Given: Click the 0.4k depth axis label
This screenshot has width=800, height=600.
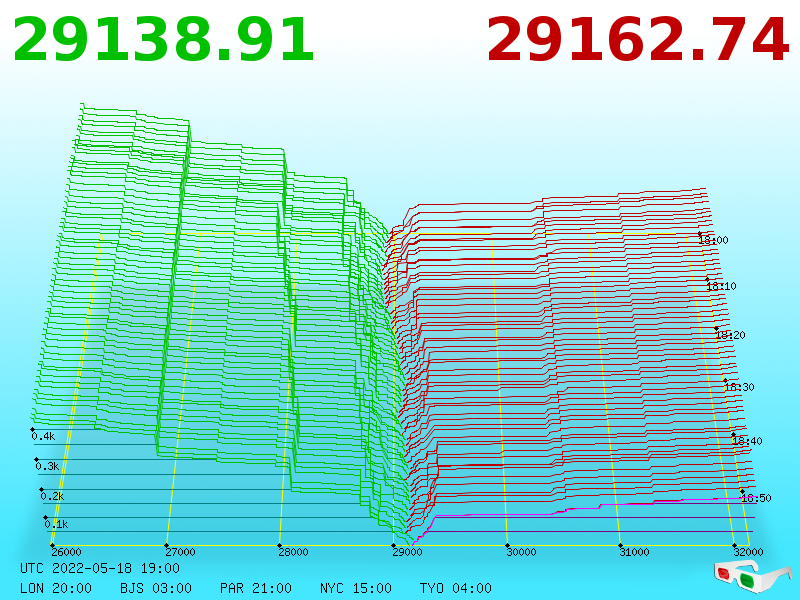Looking at the screenshot, I should coord(43,436).
